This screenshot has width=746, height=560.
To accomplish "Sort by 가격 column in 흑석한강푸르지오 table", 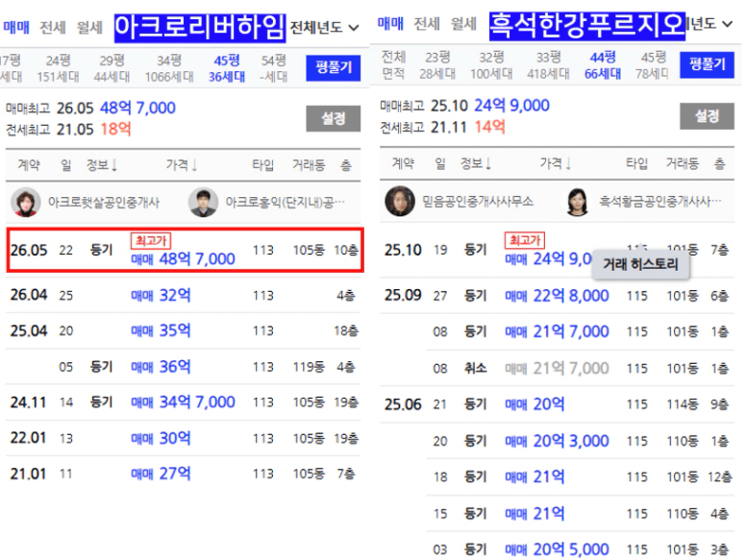I will [x=556, y=164].
